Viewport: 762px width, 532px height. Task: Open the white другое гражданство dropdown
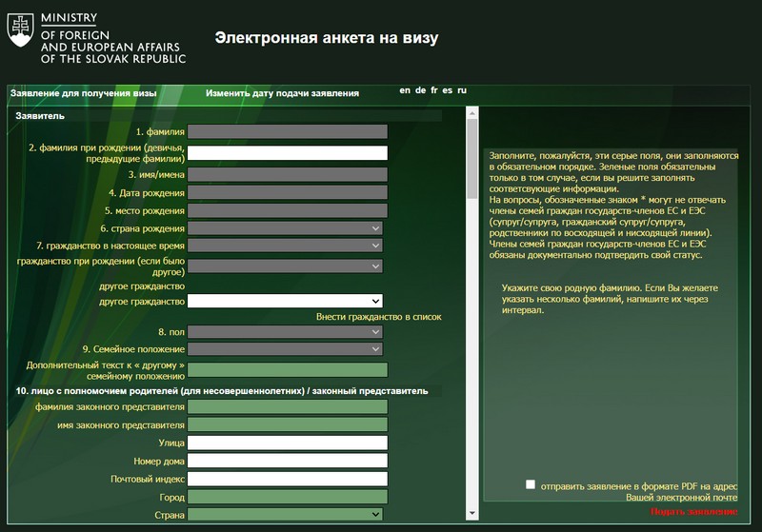[285, 301]
